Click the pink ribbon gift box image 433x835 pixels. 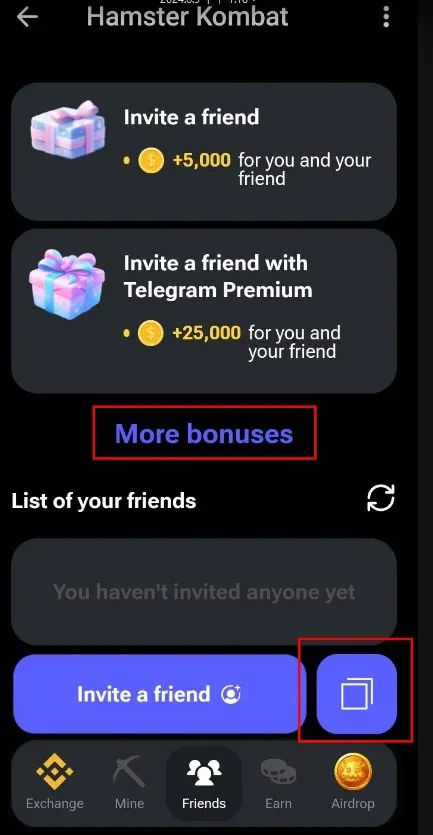coord(67,284)
